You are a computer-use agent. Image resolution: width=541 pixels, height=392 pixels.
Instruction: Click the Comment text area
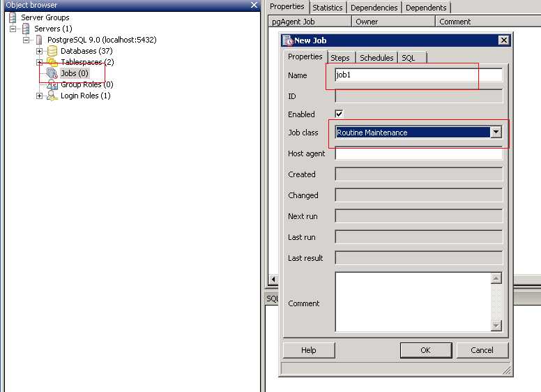click(x=413, y=302)
